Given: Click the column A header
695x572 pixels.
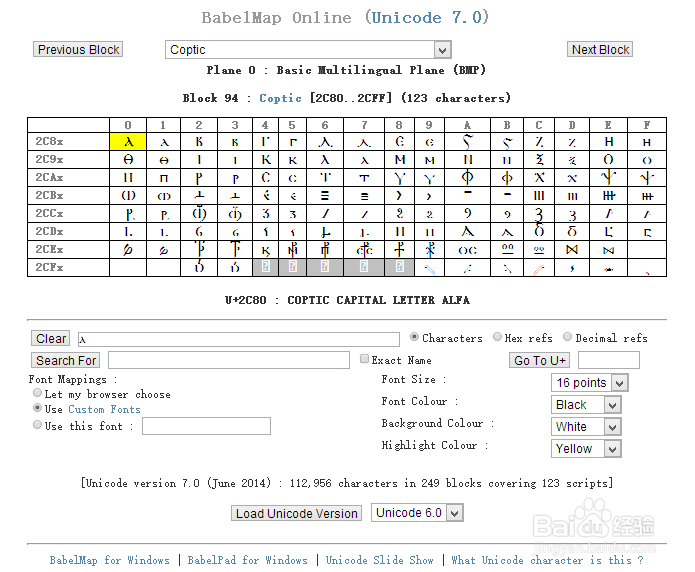Looking at the screenshot, I should (467, 125).
